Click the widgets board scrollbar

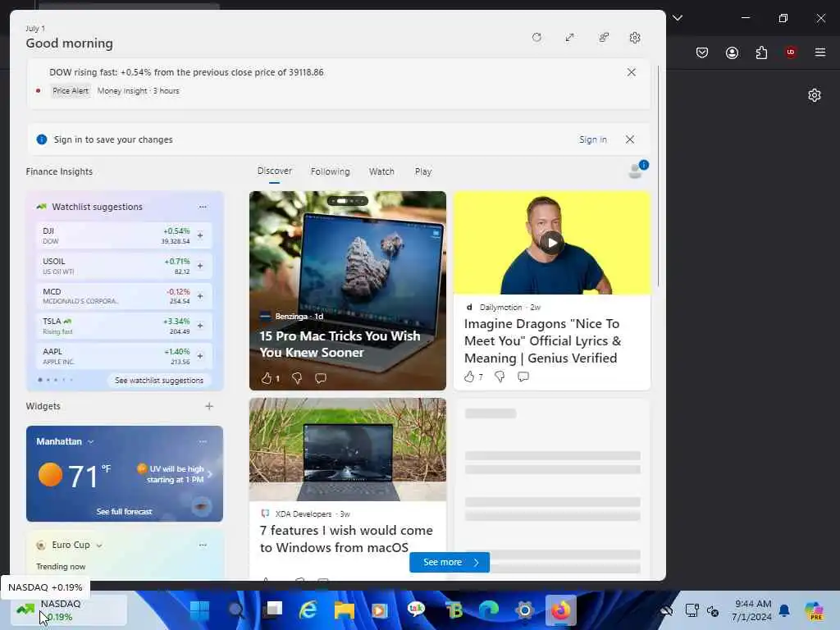point(659,177)
